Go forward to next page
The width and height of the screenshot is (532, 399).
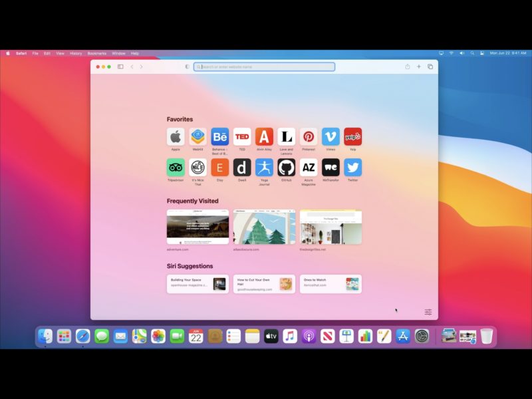point(142,67)
